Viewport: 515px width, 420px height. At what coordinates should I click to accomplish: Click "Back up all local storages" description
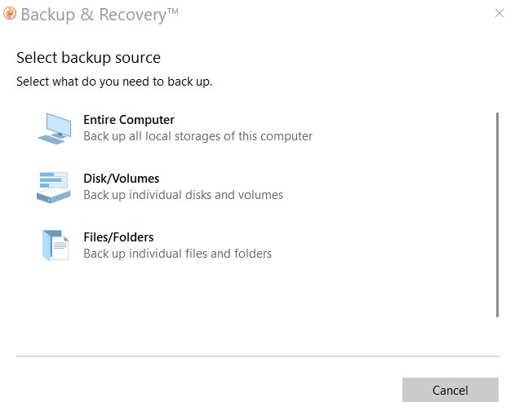pos(198,136)
